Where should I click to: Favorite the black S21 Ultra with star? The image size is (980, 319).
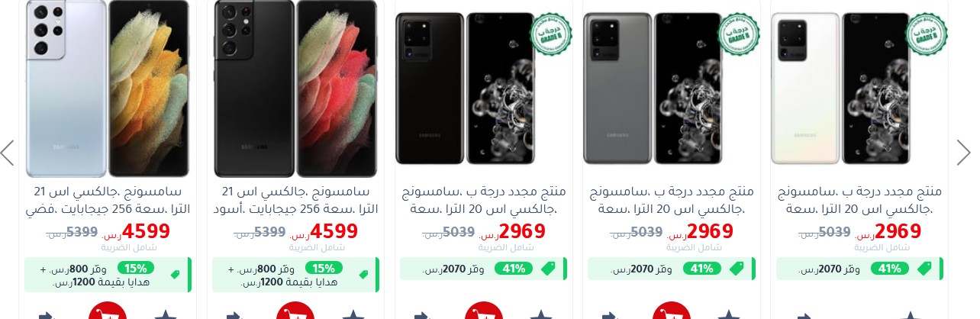click(x=353, y=314)
